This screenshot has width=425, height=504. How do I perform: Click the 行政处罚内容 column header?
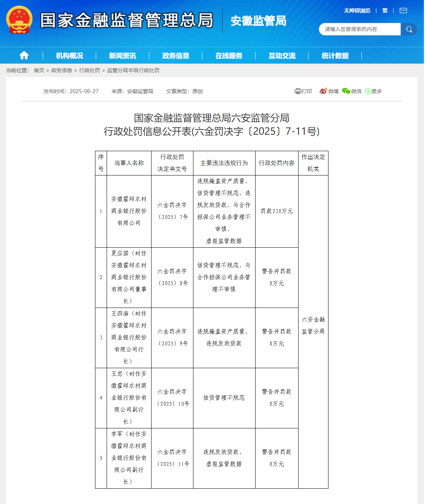(x=277, y=163)
